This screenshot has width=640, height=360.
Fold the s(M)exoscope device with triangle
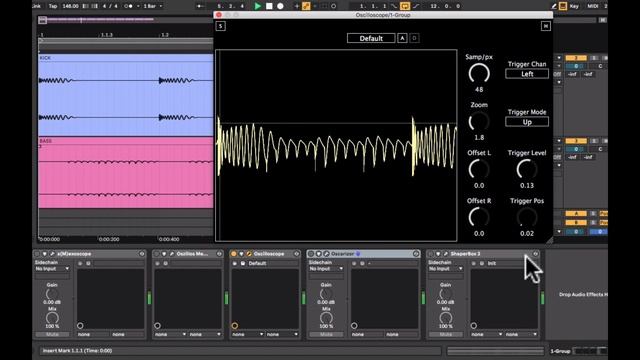point(44,254)
